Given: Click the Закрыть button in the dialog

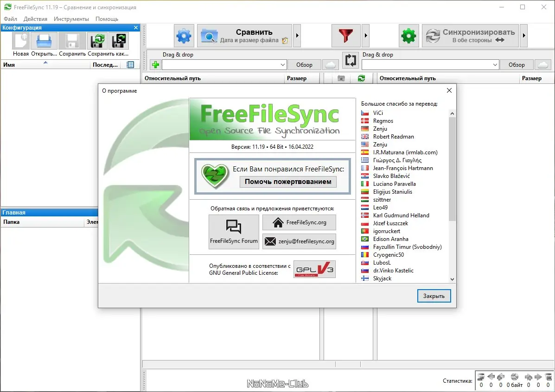Looking at the screenshot, I should click(x=434, y=296).
